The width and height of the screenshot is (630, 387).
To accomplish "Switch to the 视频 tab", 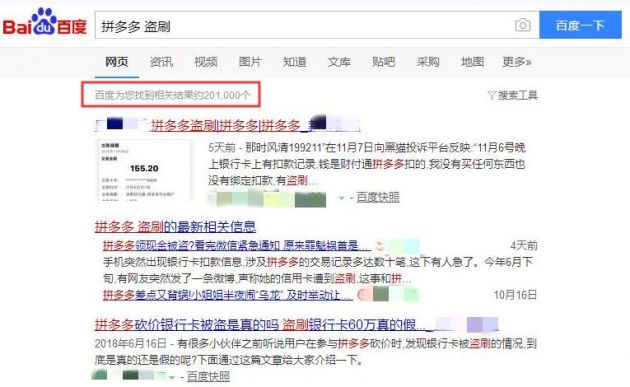I will point(206,62).
